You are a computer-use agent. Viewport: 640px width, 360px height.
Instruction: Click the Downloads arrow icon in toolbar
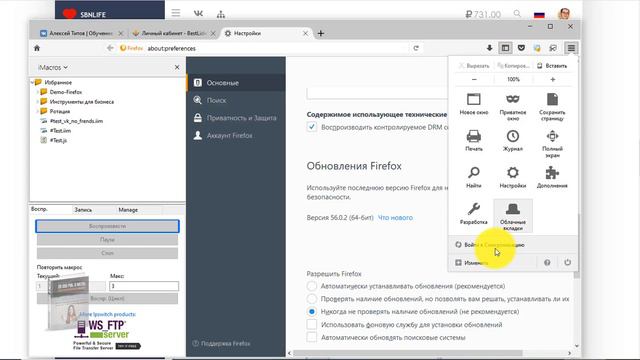[489, 48]
